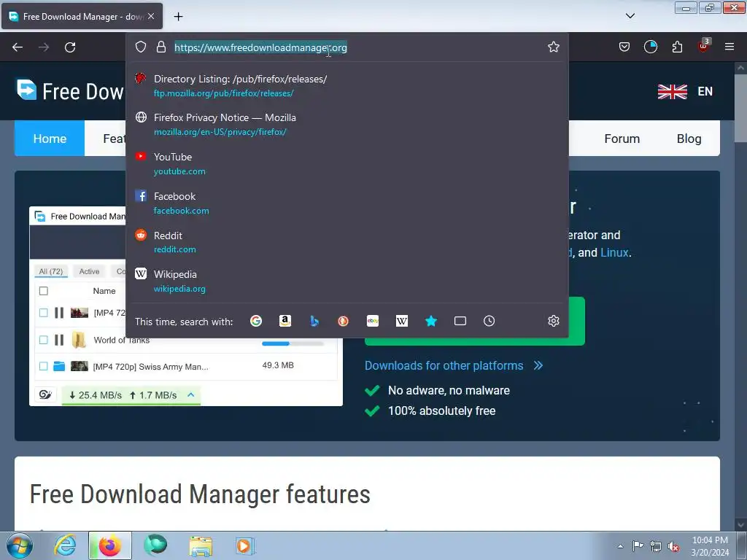
Task: Select the Directory Listing /pub/firefox/releases/ suggestion
Action: [x=347, y=86]
